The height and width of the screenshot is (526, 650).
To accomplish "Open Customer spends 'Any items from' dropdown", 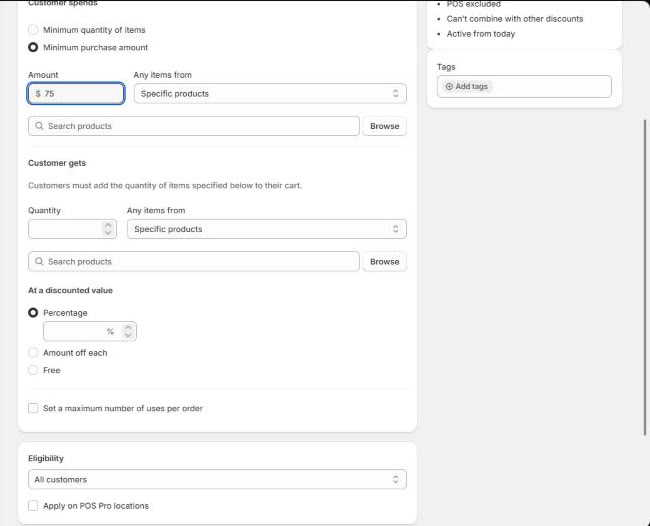I will [270, 94].
